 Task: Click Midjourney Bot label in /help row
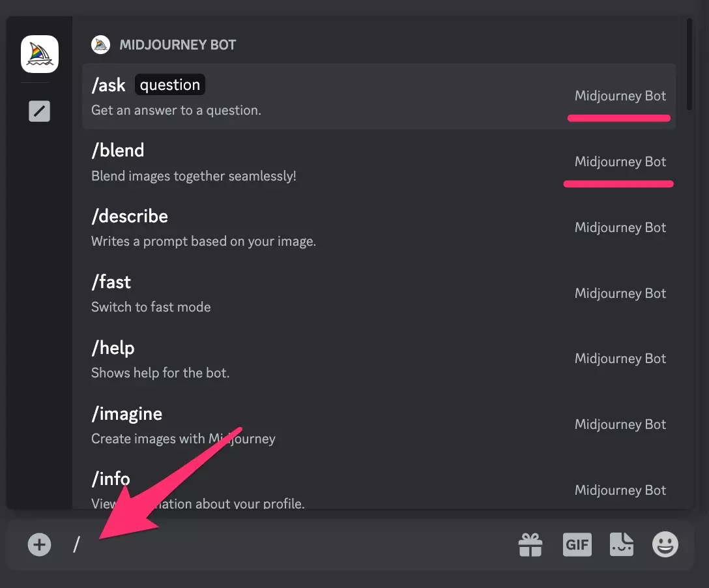tap(620, 359)
